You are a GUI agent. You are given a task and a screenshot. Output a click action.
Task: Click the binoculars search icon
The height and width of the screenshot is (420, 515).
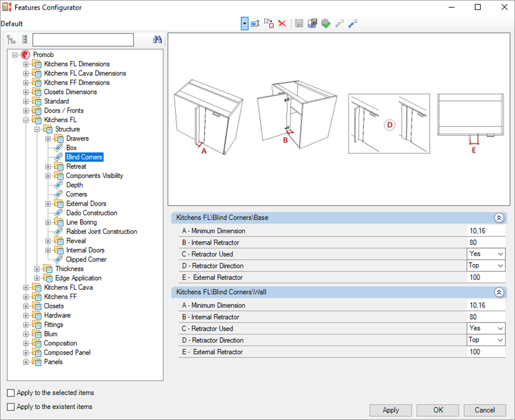(158, 40)
